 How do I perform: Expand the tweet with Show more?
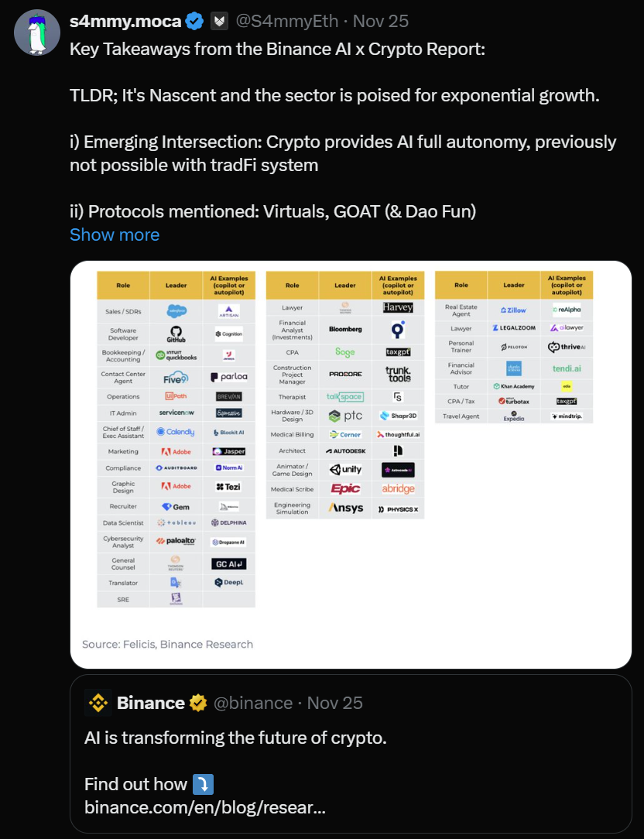pos(115,235)
